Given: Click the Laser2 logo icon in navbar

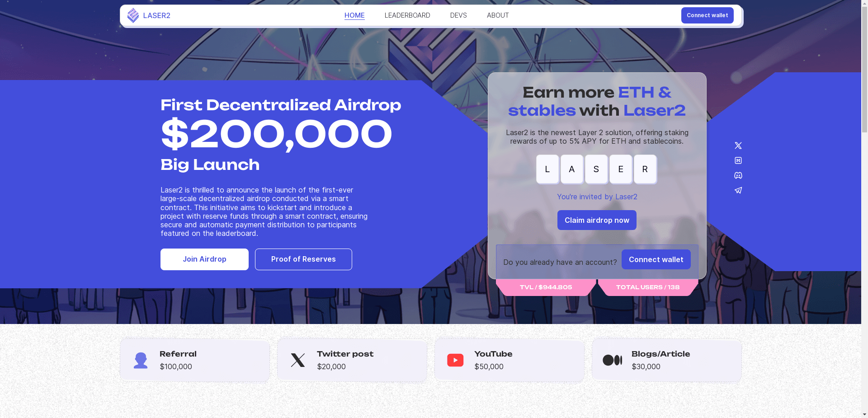Looking at the screenshot, I should point(133,15).
